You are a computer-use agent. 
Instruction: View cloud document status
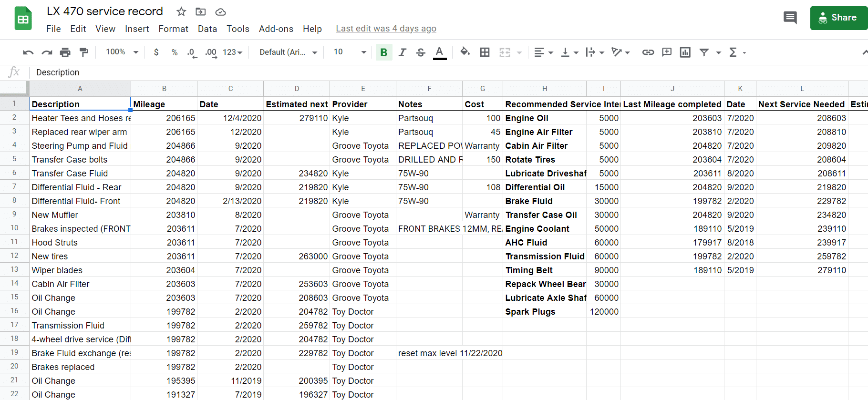[x=220, y=11]
